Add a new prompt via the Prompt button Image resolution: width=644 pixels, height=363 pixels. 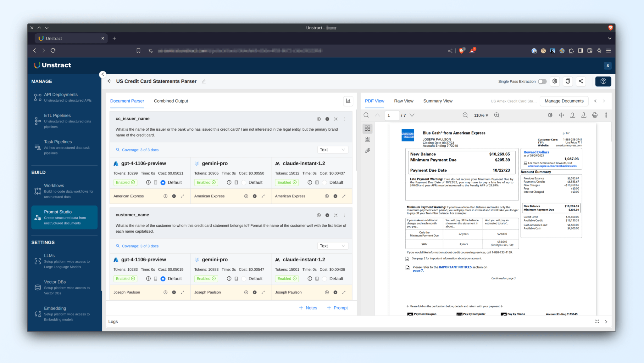337,308
